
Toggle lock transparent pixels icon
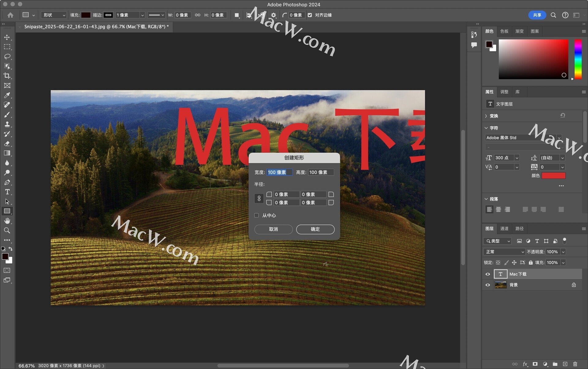pyautogui.click(x=498, y=262)
